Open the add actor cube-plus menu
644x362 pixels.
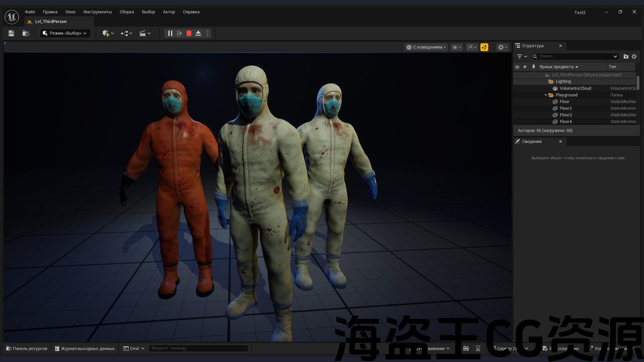(x=108, y=33)
